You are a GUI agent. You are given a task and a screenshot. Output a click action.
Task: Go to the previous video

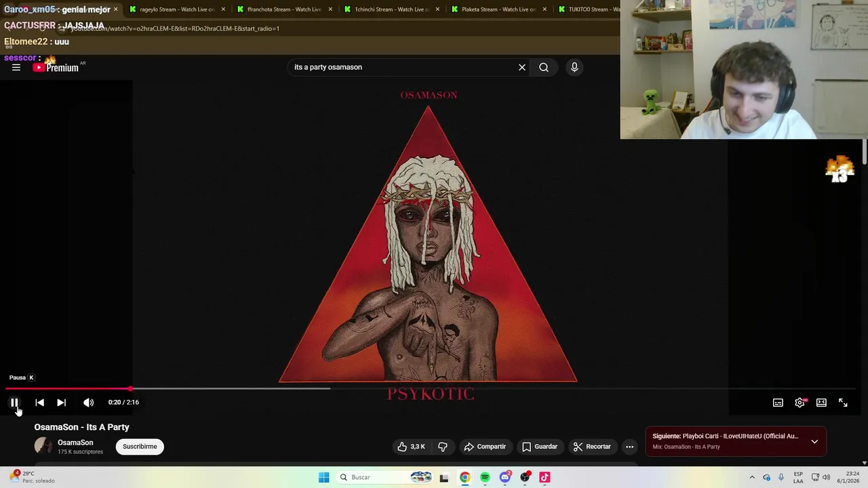click(39, 403)
